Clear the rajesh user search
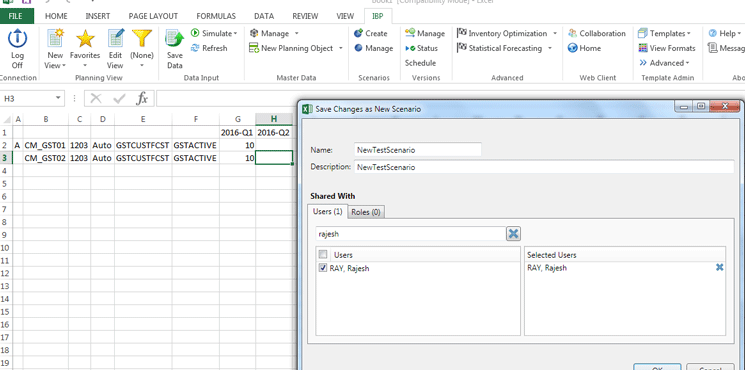The height and width of the screenshot is (370, 745). [x=513, y=234]
